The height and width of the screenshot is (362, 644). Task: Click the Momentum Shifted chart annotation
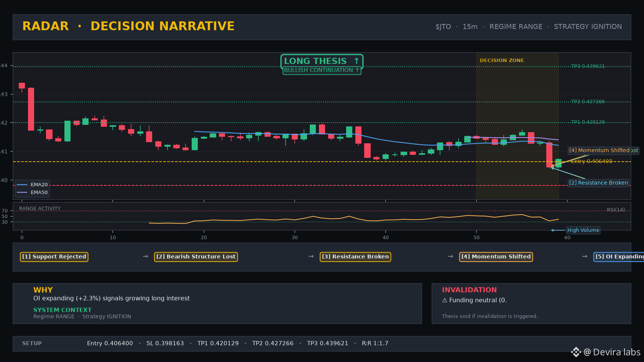[603, 150]
